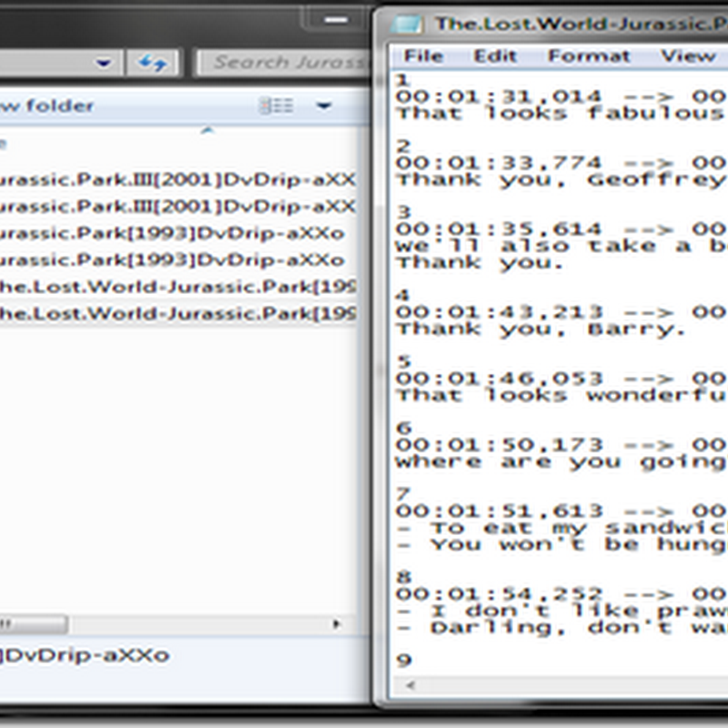Screen dimensions: 728x728
Task: Click the line "Thank you, Barry." in Notepad
Action: [x=541, y=329]
